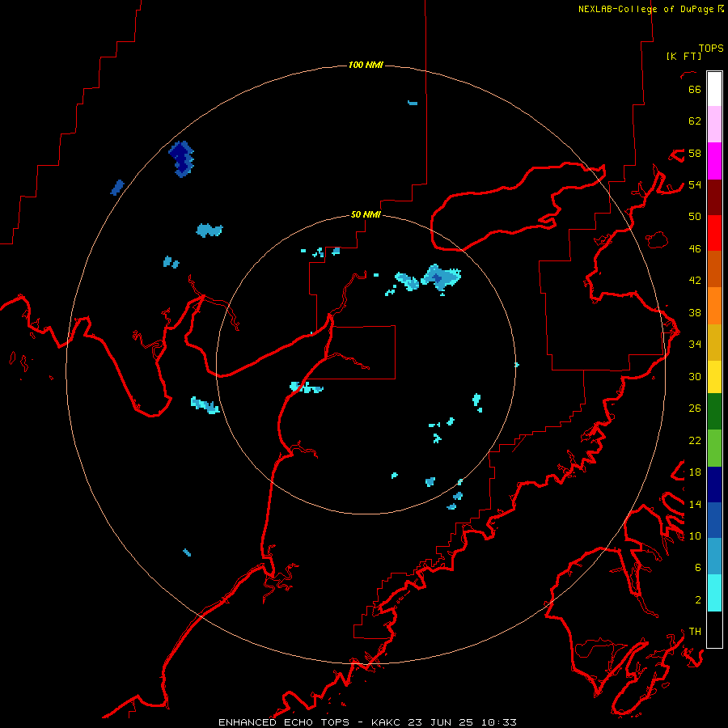Viewport: 728px width, 728px height.
Task: Pick the burnt orange legend band
Action: coord(714,269)
